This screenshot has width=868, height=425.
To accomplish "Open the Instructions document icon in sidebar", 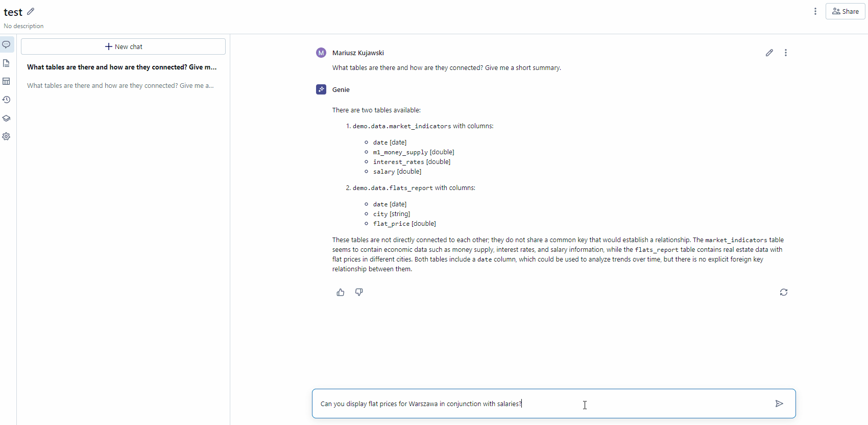I will [x=6, y=63].
